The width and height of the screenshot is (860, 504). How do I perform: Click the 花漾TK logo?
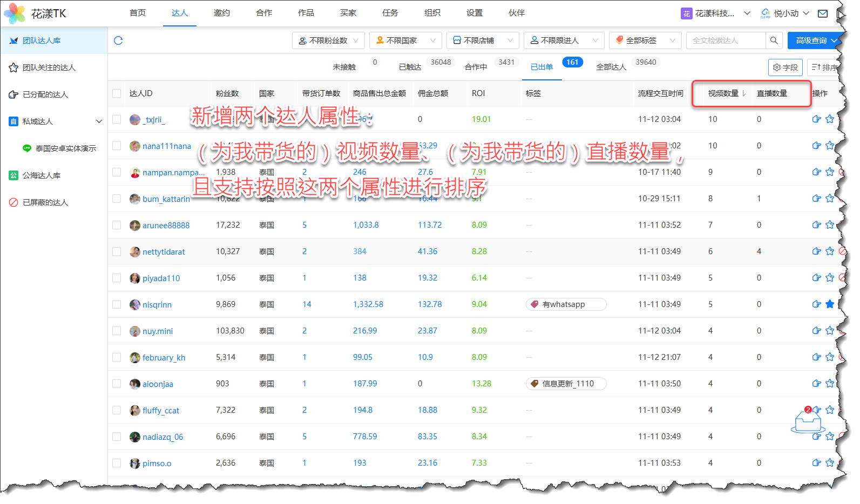click(36, 13)
